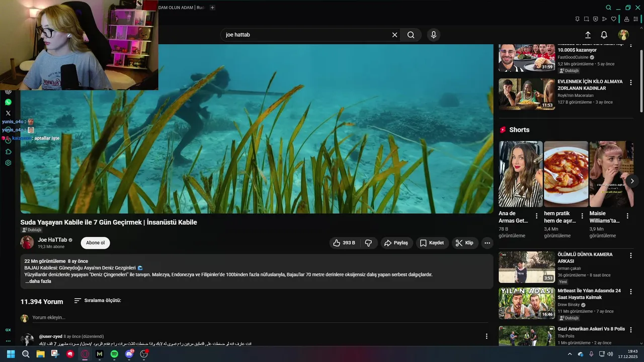The height and width of the screenshot is (362, 644).
Task: Open sidebar Settings gear icon
Action: (x=8, y=163)
